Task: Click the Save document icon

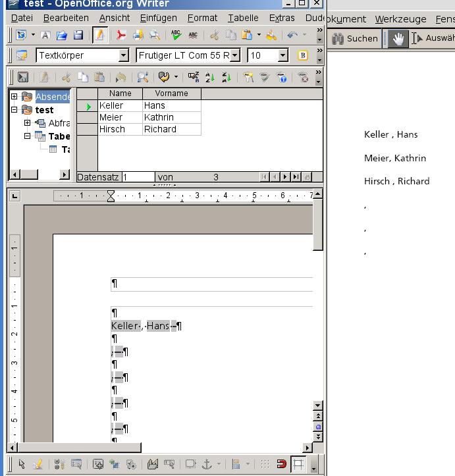Action: click(x=78, y=36)
